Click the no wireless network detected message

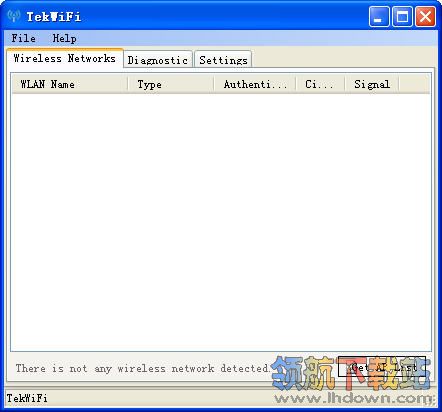tap(143, 368)
